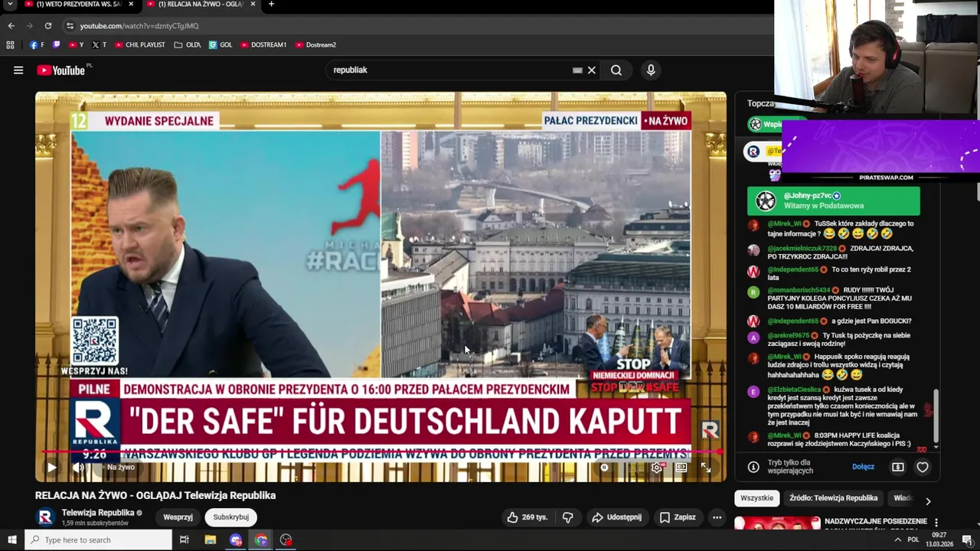The image size is (980, 551).
Task: Open a new browser tab
Action: (x=271, y=5)
